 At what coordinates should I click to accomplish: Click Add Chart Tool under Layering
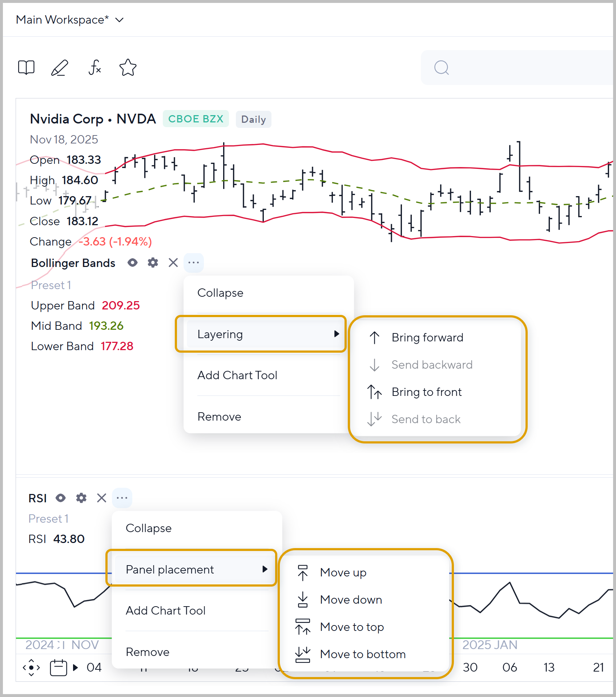(237, 375)
